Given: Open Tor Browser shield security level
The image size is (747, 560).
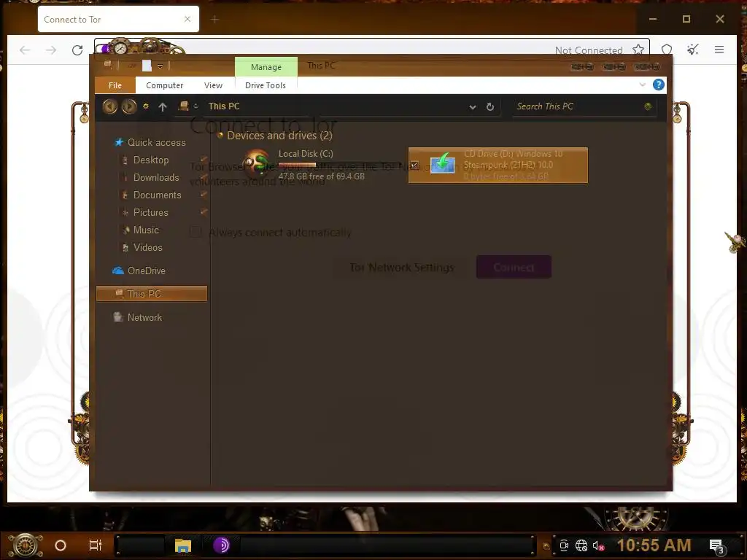Looking at the screenshot, I should (x=667, y=50).
